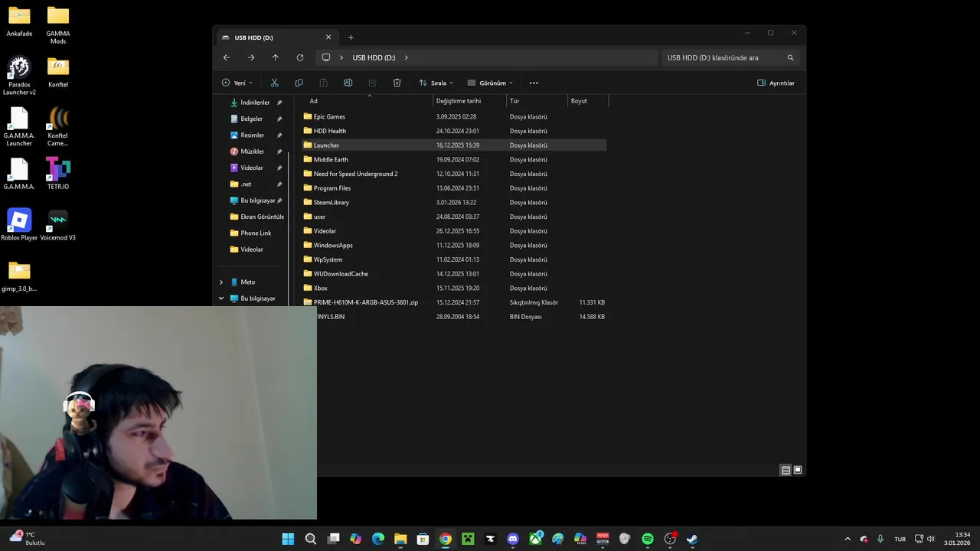This screenshot has height=551, width=980.
Task: Toggle microphone icon in system tray
Action: (880, 539)
